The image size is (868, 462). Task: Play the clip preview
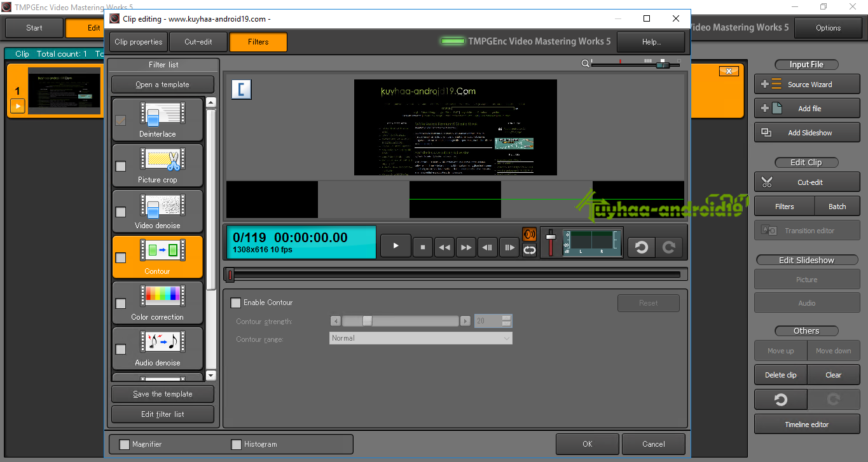(x=396, y=246)
